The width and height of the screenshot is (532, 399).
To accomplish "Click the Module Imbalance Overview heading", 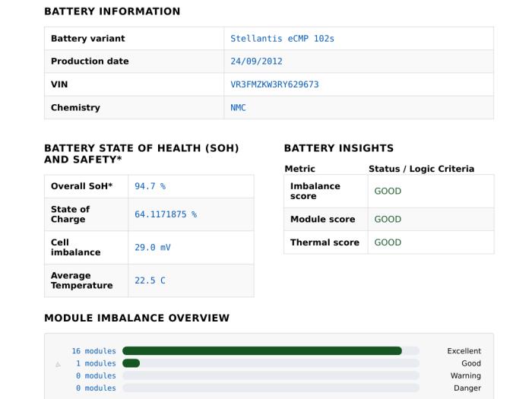I will click(x=137, y=318).
